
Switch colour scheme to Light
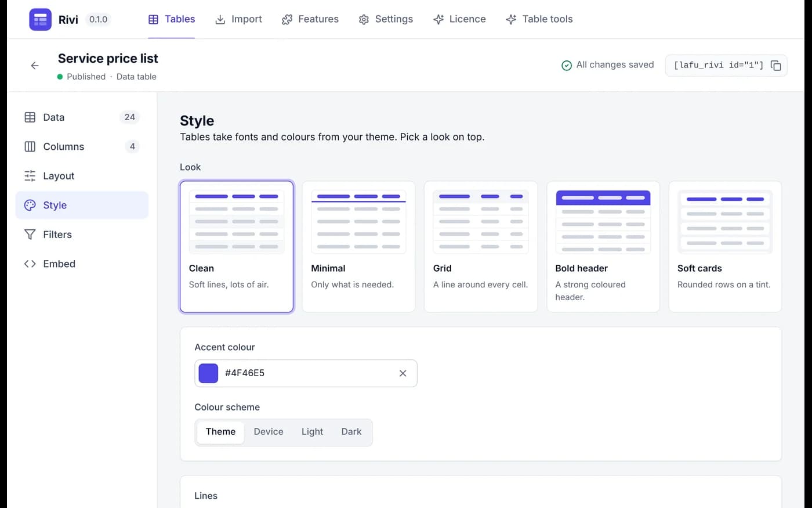tap(312, 432)
